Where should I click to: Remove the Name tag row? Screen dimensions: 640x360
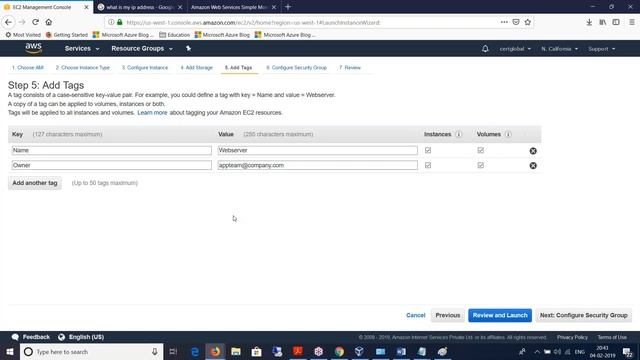(x=533, y=151)
